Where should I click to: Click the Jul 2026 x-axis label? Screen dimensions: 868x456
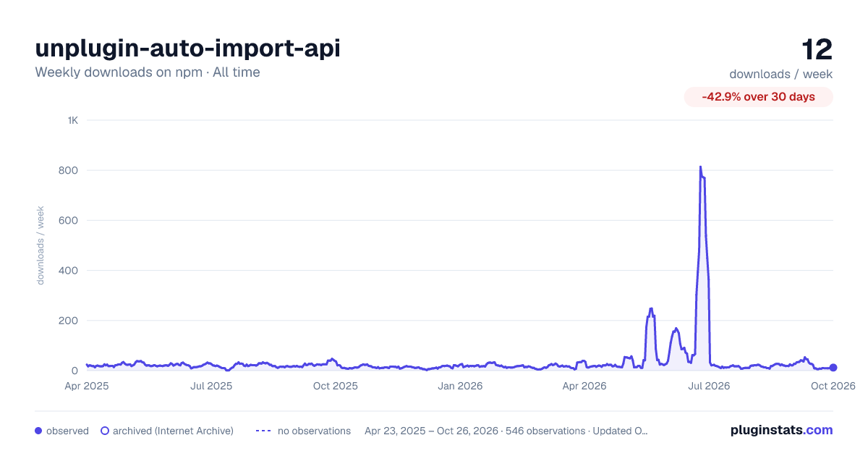tap(709, 386)
